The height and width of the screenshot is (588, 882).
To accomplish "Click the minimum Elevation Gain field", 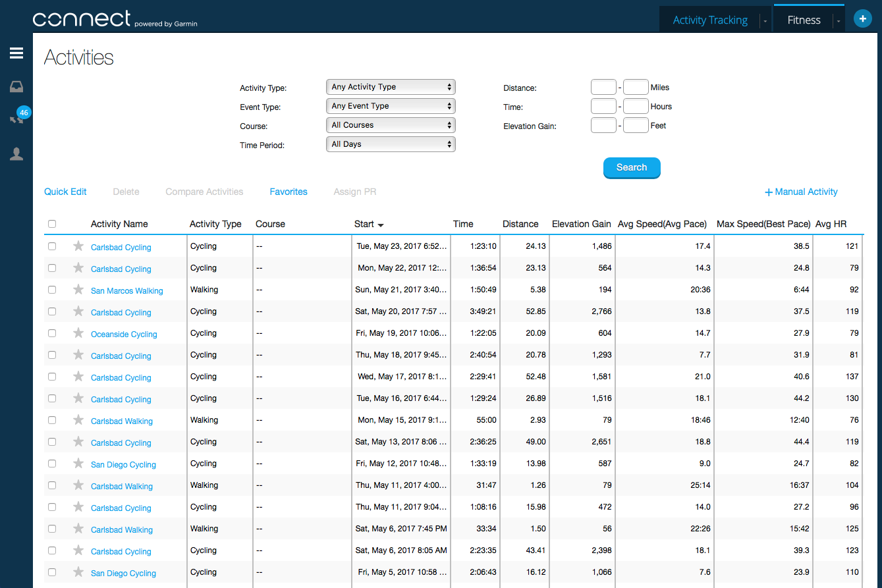I will coord(603,125).
